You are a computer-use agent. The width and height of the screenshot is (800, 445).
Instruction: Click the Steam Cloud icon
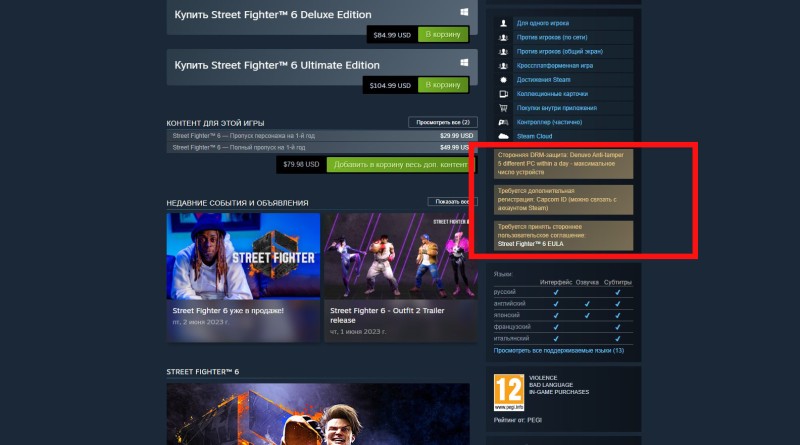(503, 136)
